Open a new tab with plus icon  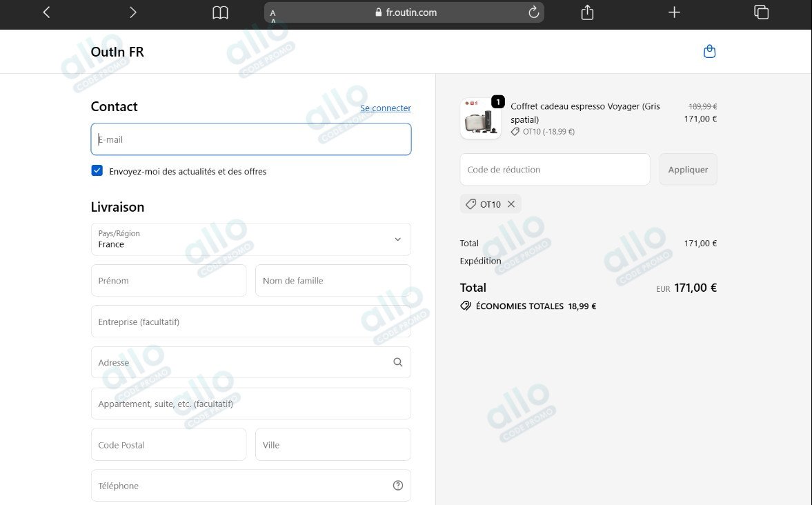(x=674, y=12)
